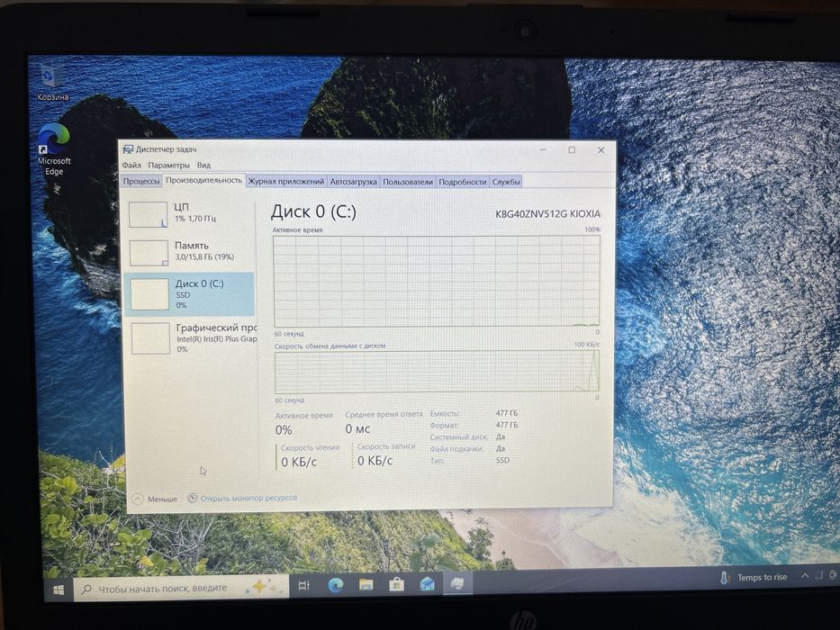Click the Скорость записи label

(386, 446)
